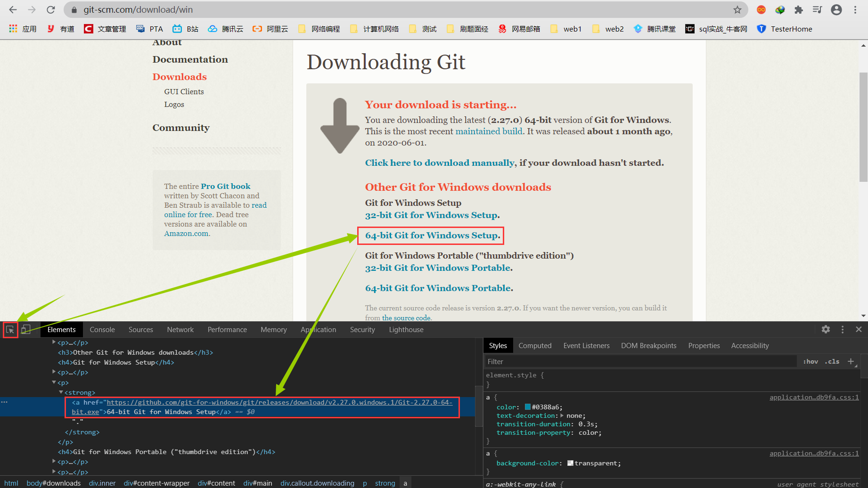This screenshot has width=868, height=488.
Task: Bookmark this page with the star icon
Action: [737, 9]
